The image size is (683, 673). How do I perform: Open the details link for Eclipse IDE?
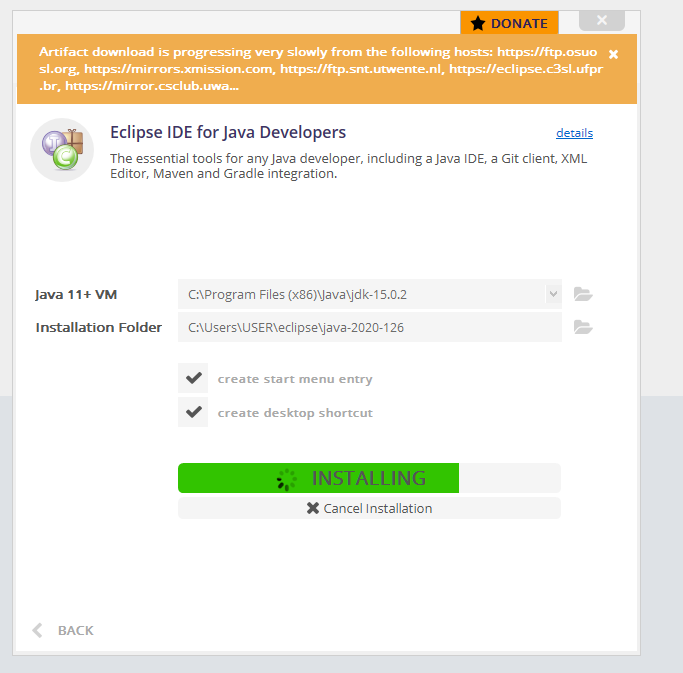click(x=574, y=133)
